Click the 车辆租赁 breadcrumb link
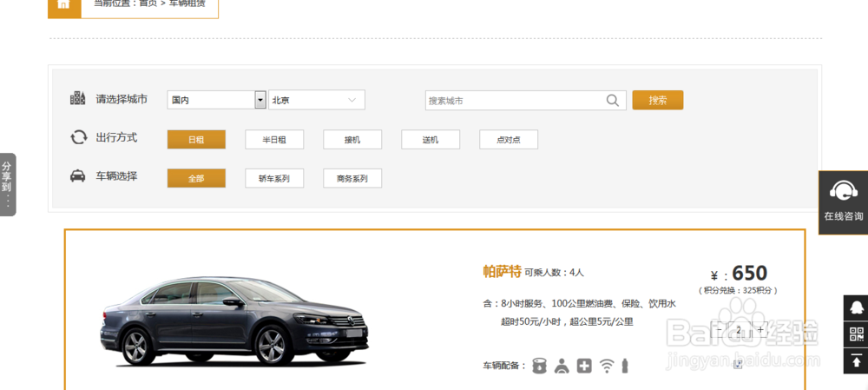868x390 pixels. 187,3
